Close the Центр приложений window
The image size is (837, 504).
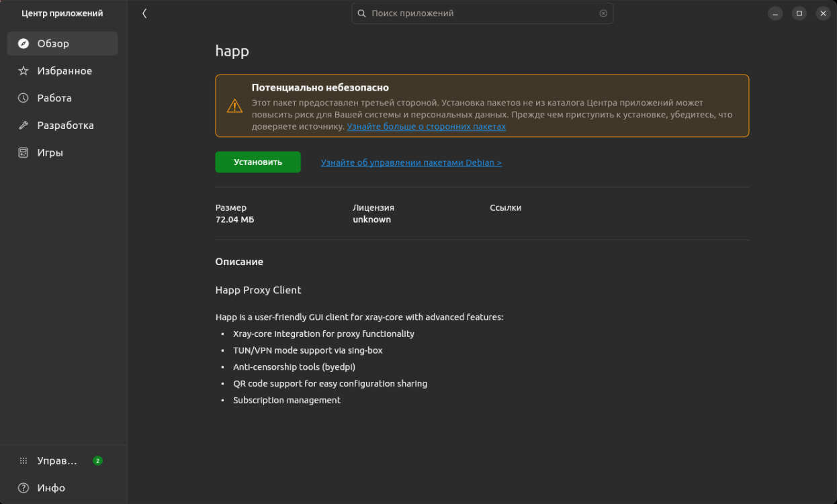point(823,13)
